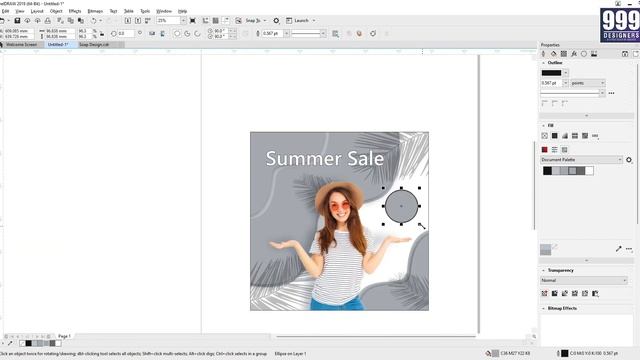This screenshot has width=640, height=360.
Task: Collapse the Outline section
Action: tap(543, 63)
